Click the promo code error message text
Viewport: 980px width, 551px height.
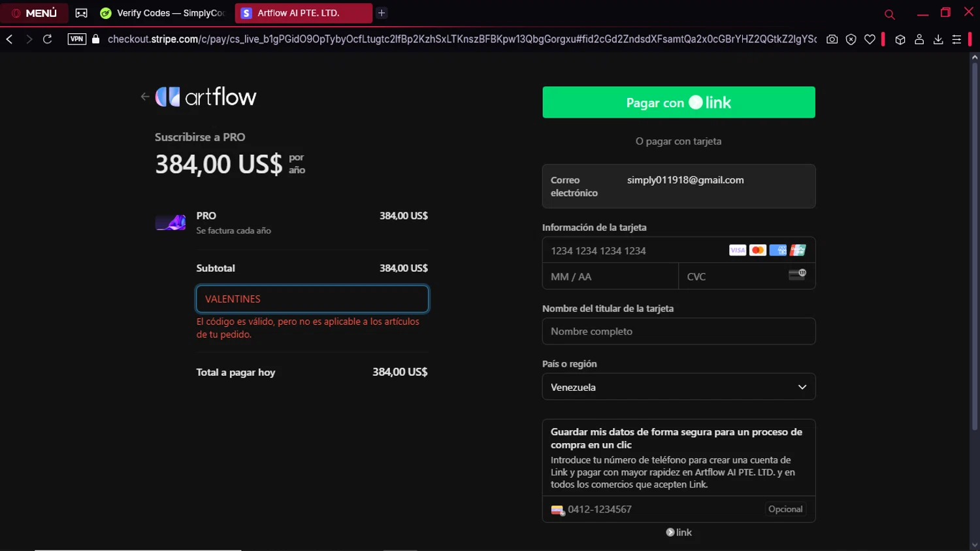[308, 328]
